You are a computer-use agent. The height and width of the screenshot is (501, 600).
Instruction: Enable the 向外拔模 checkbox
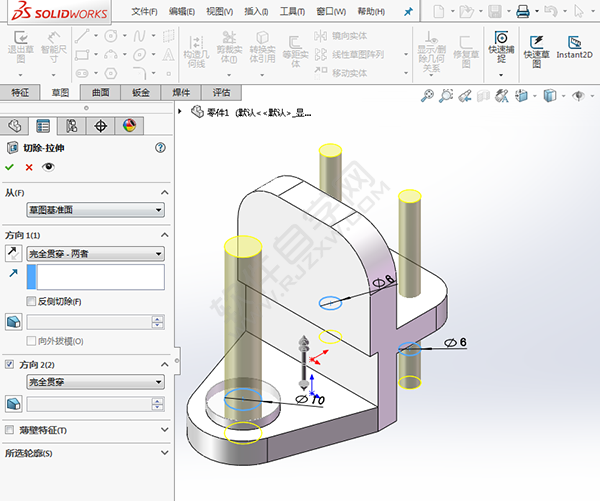pyautogui.click(x=31, y=341)
